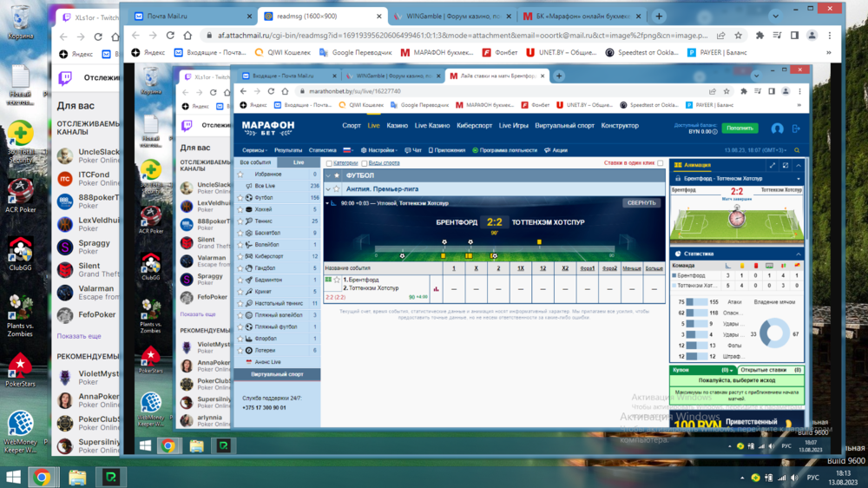Tick the Виды спорта checkbox
Viewport: 868px width, 488px height.
364,163
